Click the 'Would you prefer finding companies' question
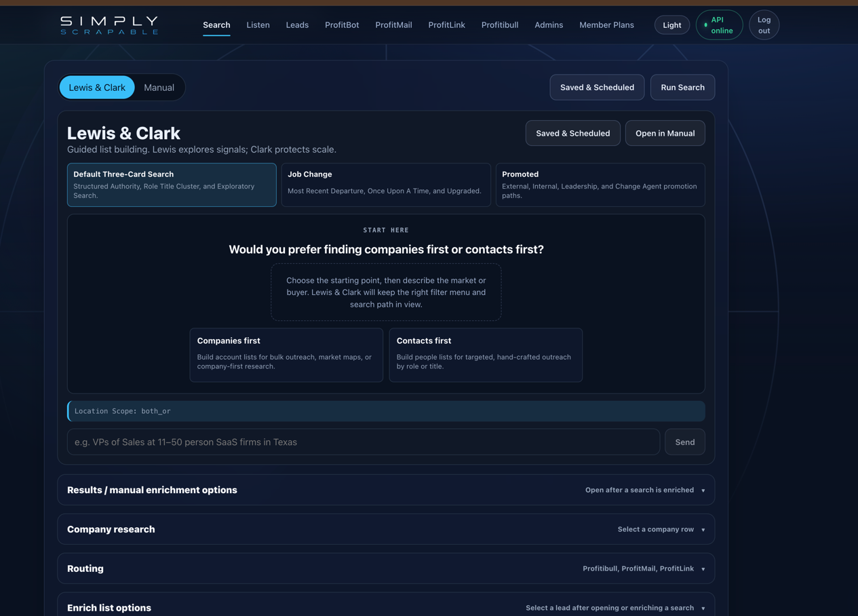Image resolution: width=858 pixels, height=616 pixels. (386, 250)
